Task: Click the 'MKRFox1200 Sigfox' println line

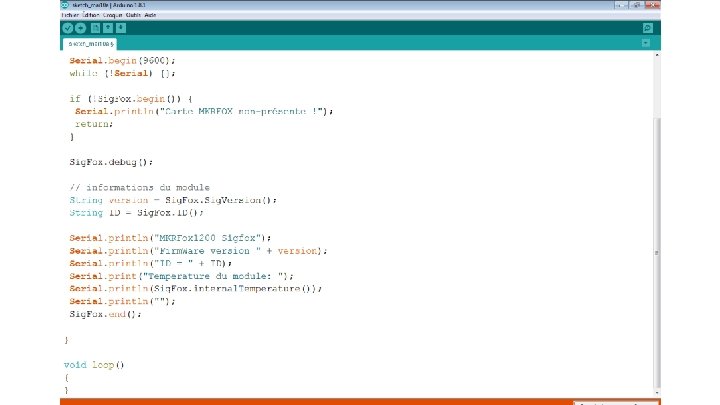Action: (x=170, y=238)
